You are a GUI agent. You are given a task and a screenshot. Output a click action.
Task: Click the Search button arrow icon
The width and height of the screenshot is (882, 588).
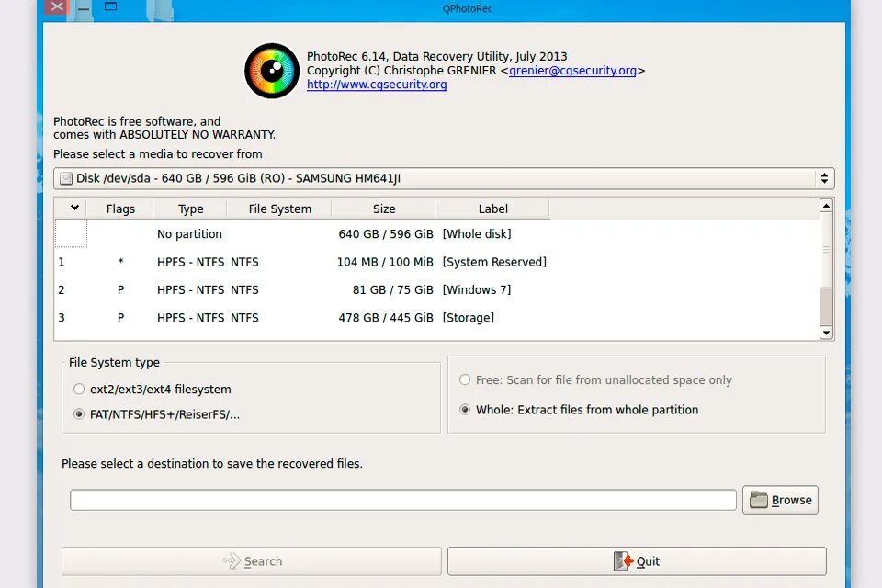[232, 560]
